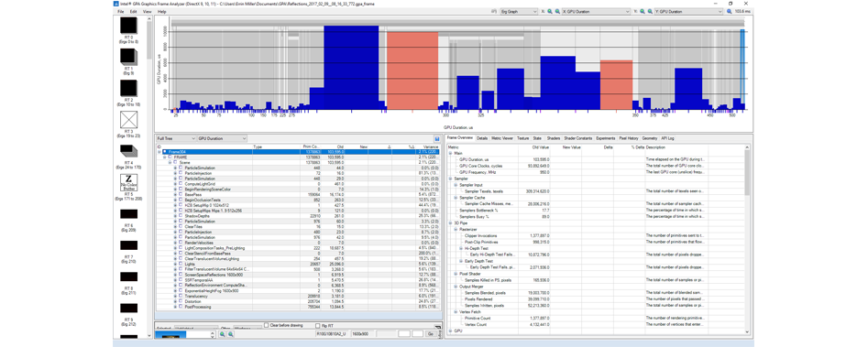Toggle the checkbox for the BasePass row

pos(181,194)
